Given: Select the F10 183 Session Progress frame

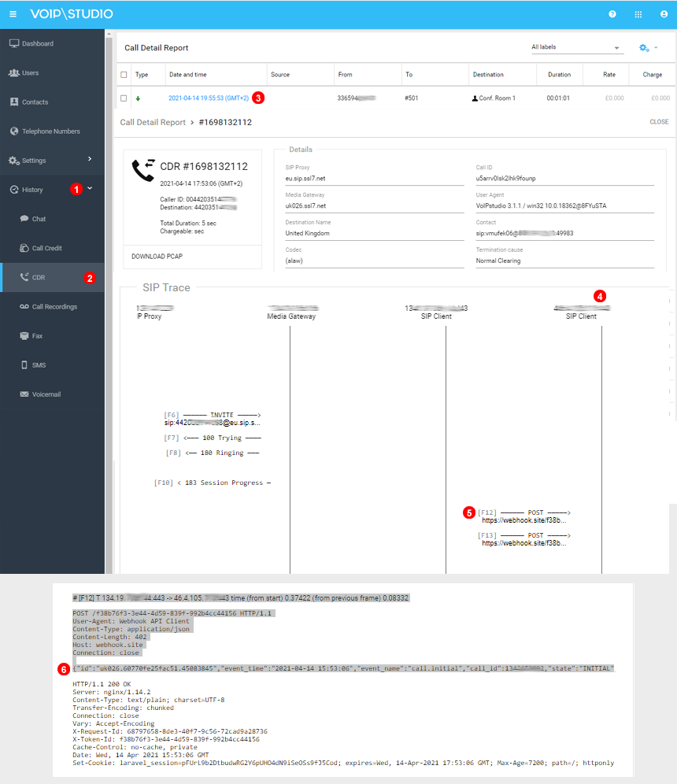Looking at the screenshot, I should tap(213, 483).
